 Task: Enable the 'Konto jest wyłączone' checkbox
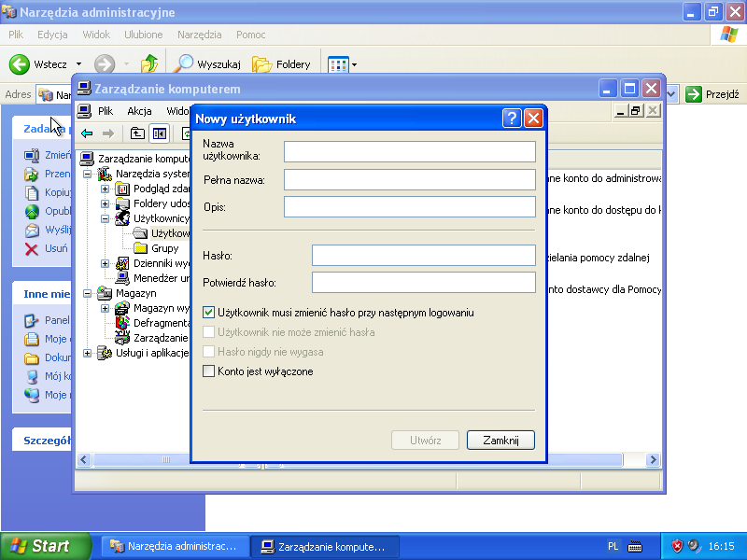click(208, 371)
